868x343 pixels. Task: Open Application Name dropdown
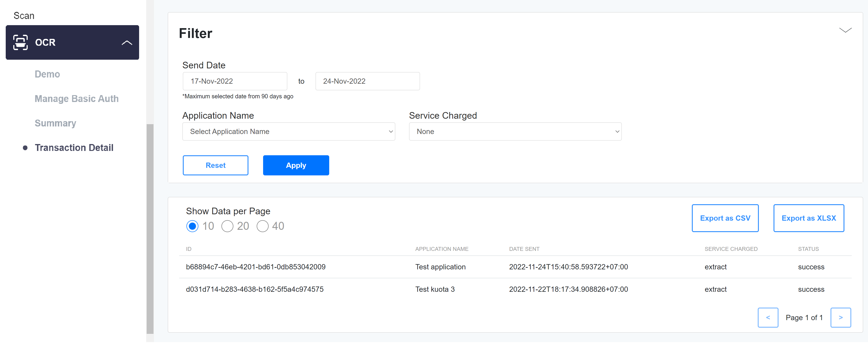point(288,131)
